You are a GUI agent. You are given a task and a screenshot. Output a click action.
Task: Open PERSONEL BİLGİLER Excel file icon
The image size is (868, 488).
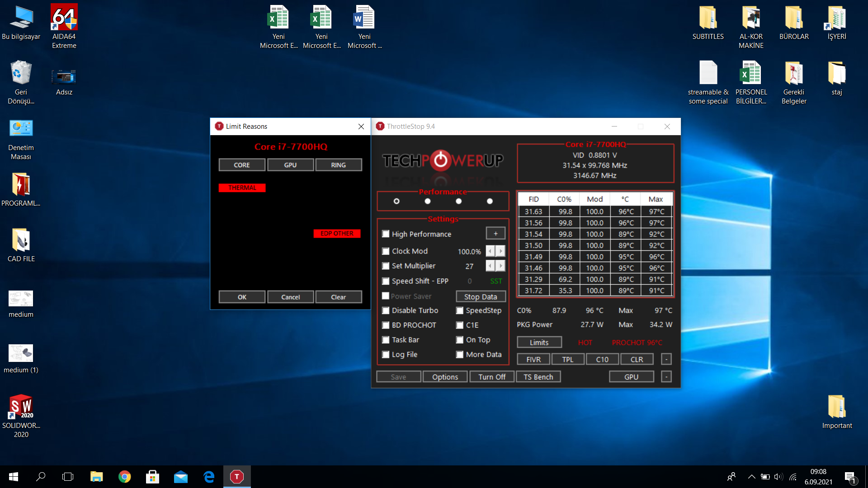pos(750,73)
